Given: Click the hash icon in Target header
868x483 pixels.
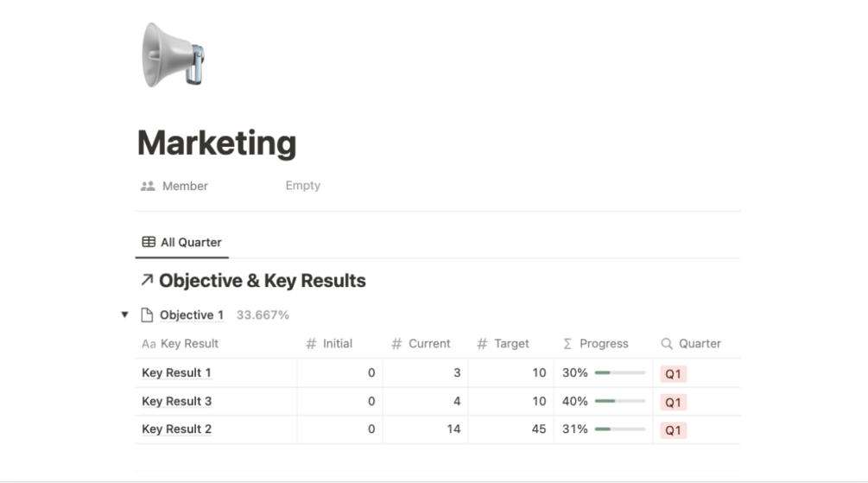Looking at the screenshot, I should (482, 344).
